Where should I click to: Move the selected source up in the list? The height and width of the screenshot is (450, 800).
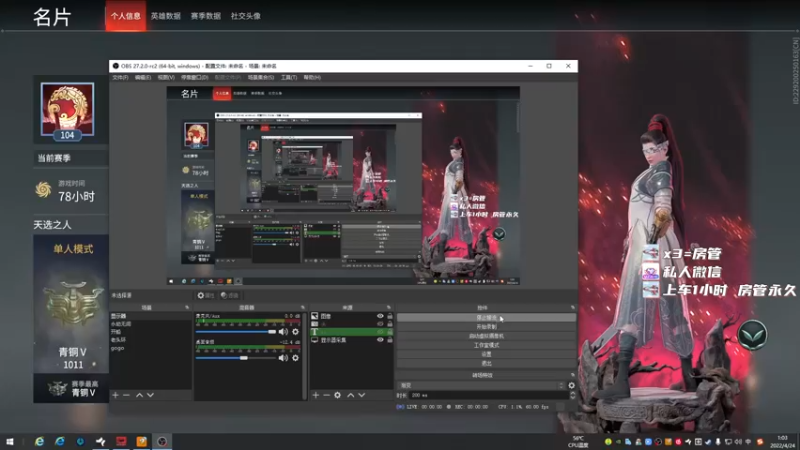(x=351, y=395)
